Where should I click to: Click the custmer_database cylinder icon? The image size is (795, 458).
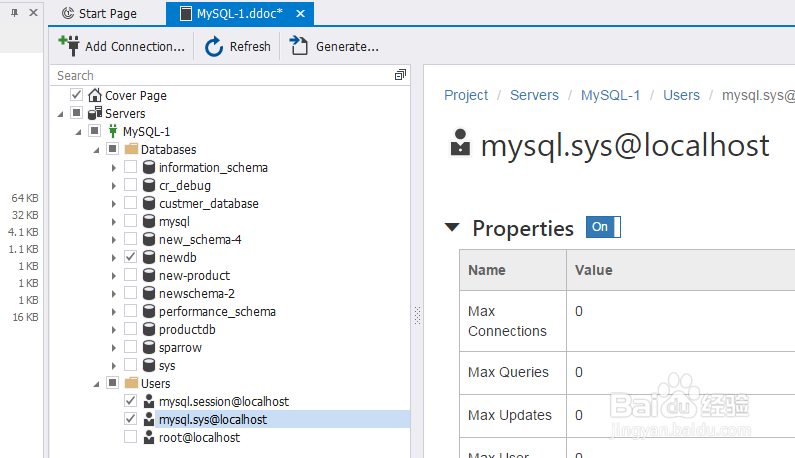149,203
